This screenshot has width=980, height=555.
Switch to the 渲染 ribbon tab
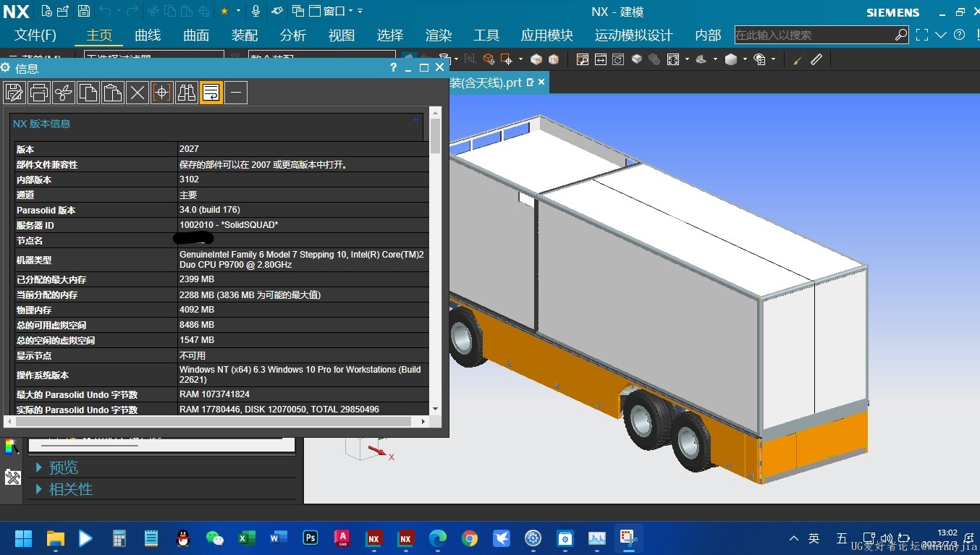[x=439, y=35]
